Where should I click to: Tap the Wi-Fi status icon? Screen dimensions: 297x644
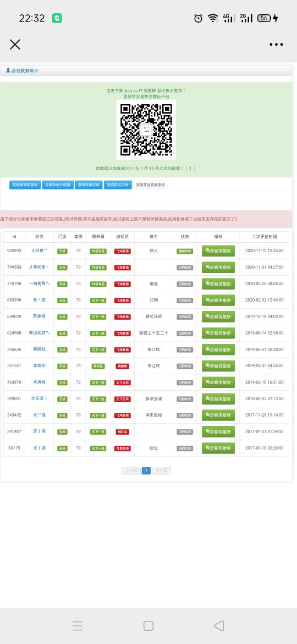click(213, 18)
